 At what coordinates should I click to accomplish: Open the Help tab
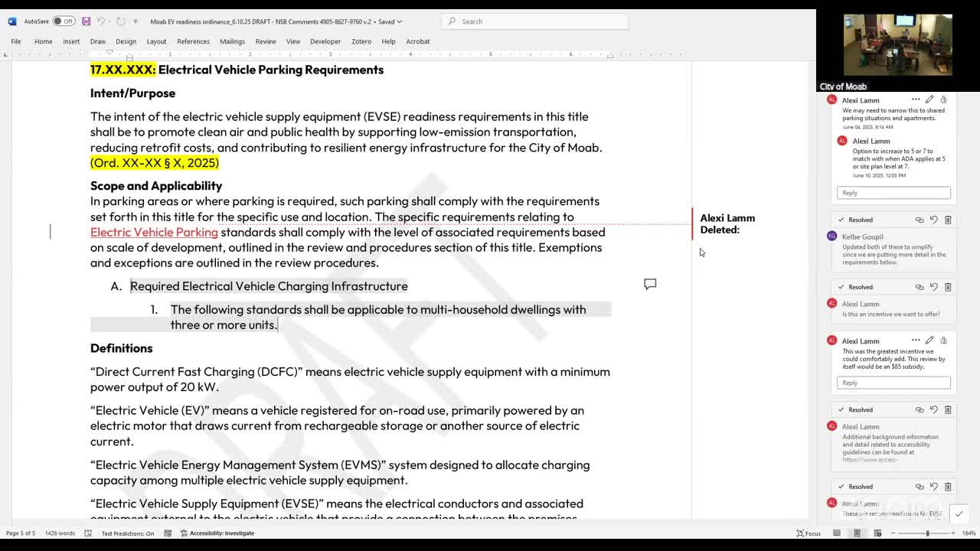pos(388,41)
